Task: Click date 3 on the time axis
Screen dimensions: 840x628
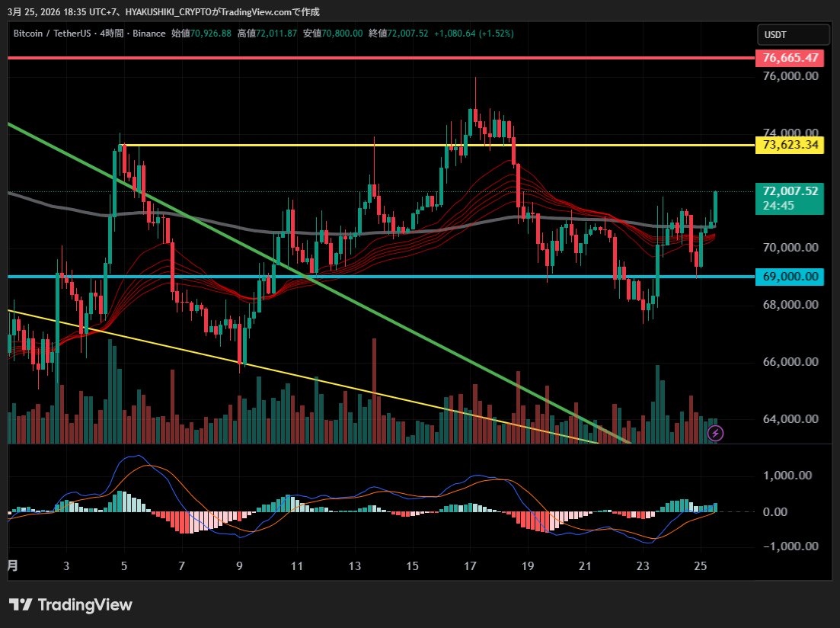Action: pos(66,566)
